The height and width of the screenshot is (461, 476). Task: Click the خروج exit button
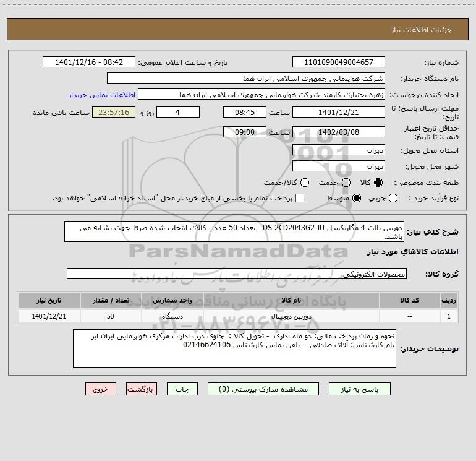pyautogui.click(x=101, y=389)
